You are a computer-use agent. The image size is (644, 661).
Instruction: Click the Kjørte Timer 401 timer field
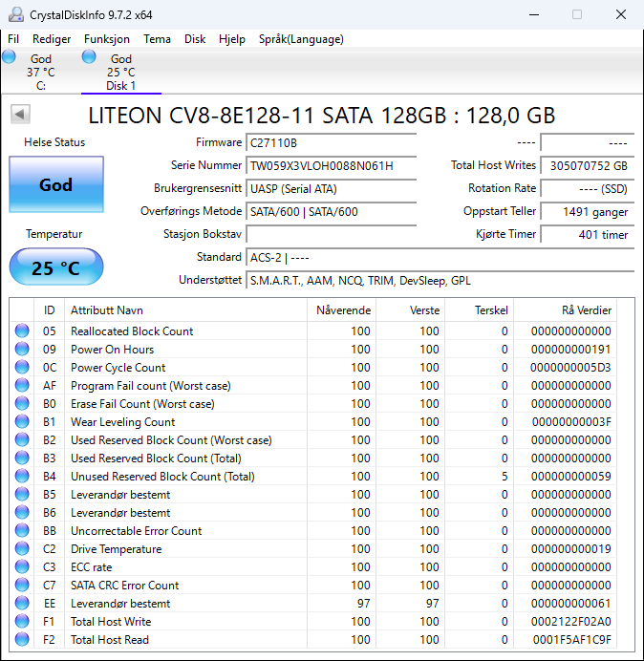pyautogui.click(x=588, y=234)
